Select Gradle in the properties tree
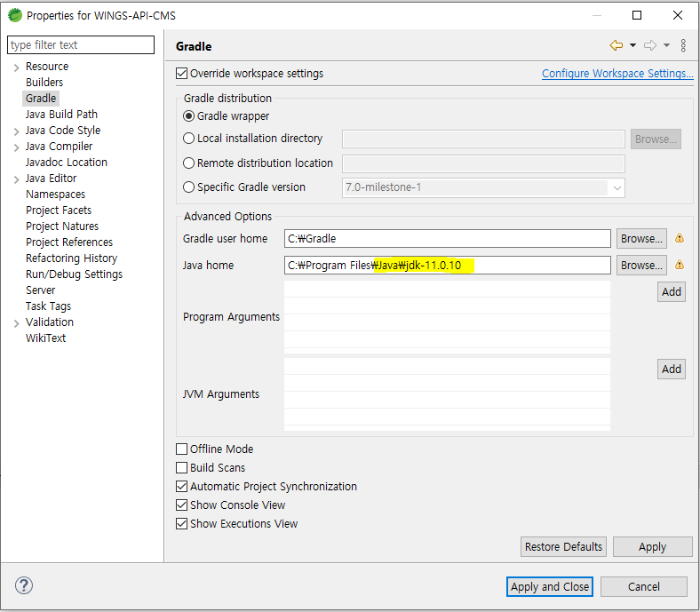Image resolution: width=700 pixels, height=612 pixels. (x=41, y=99)
